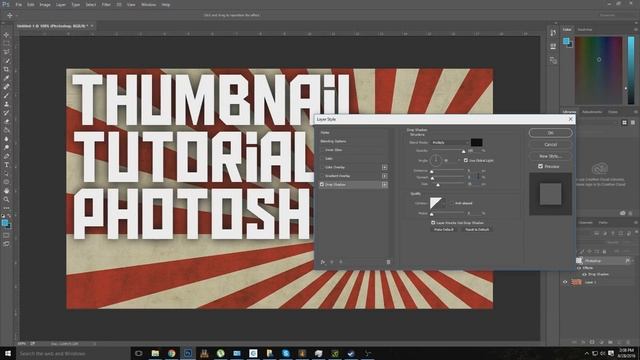The image size is (640, 360).
Task: Select the Brush tool
Action: (6, 96)
